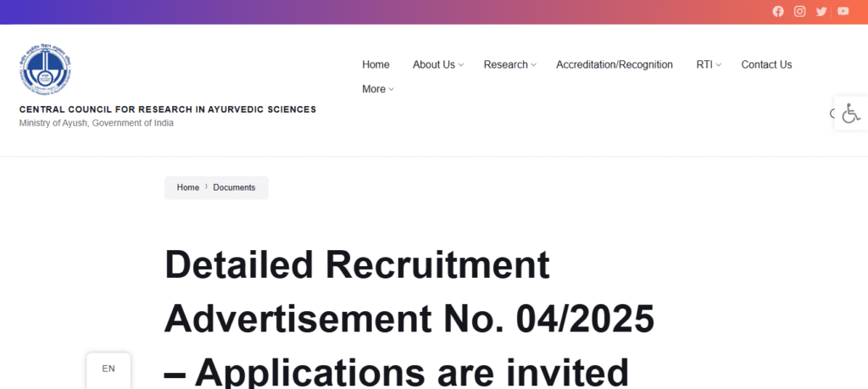Open the Instagram social icon
868x389 pixels.
point(799,11)
